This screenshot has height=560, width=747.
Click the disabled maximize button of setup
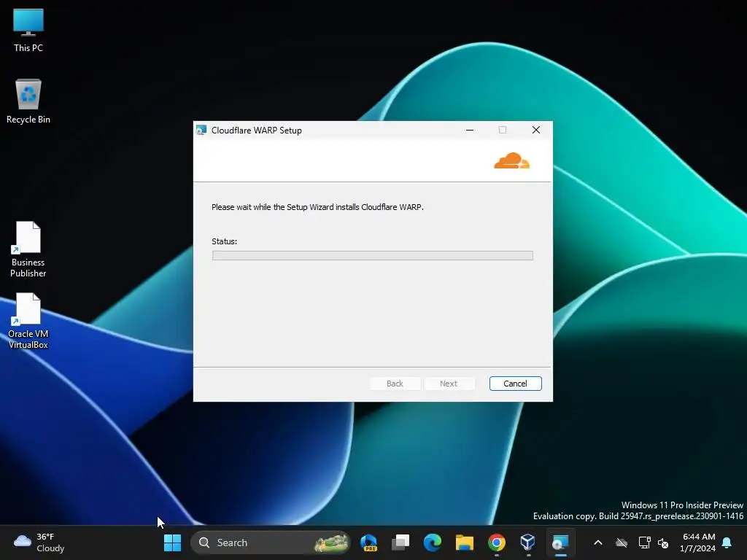pos(503,130)
